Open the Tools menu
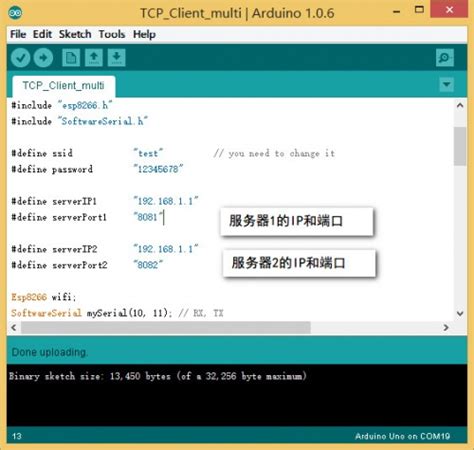The height and width of the screenshot is (450, 474). tap(112, 34)
